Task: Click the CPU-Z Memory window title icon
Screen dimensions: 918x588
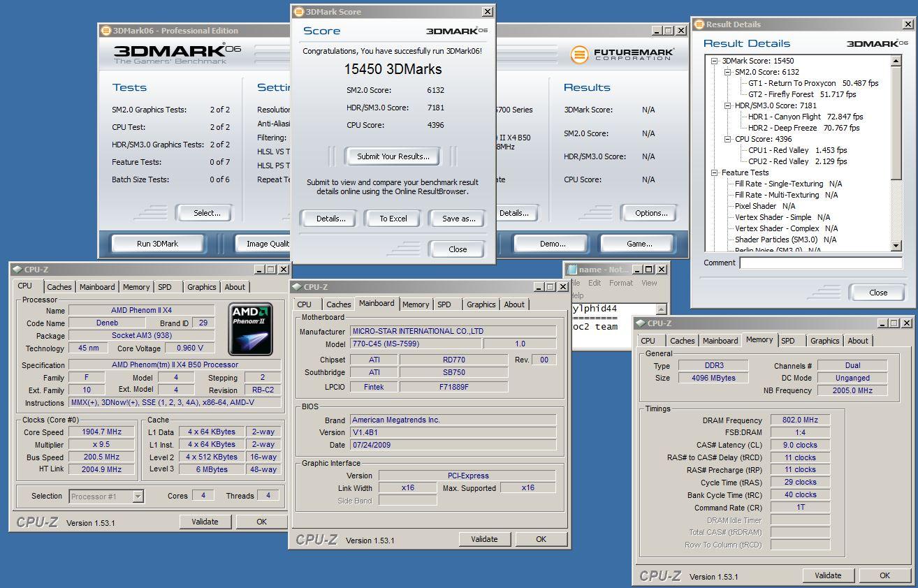Action: (x=641, y=323)
